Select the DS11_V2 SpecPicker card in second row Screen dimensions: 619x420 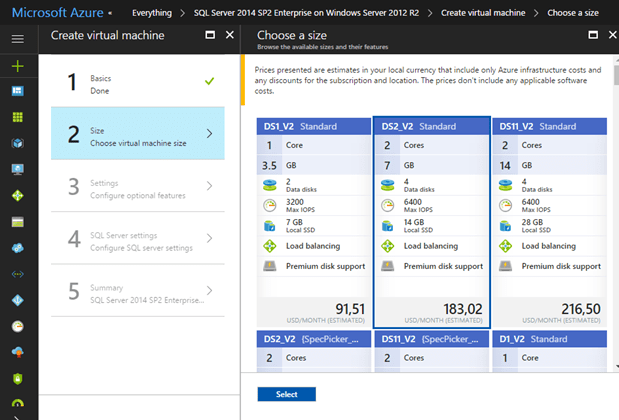(x=431, y=351)
